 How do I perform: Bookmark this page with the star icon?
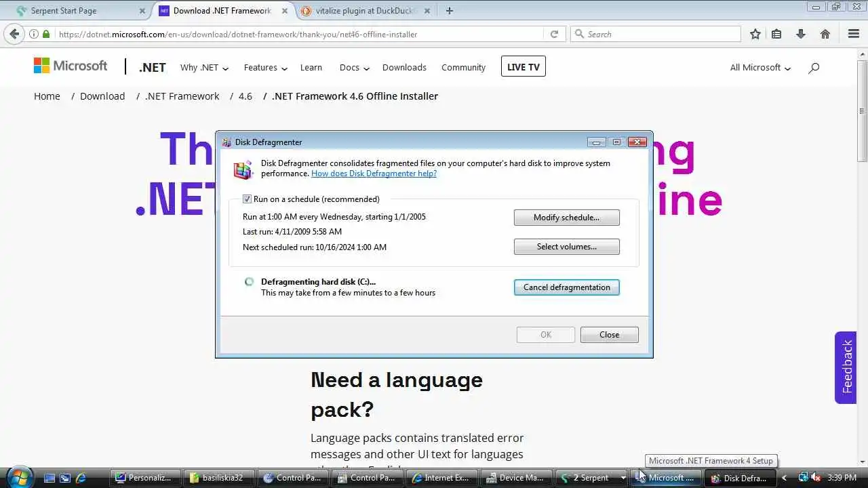pos(755,34)
